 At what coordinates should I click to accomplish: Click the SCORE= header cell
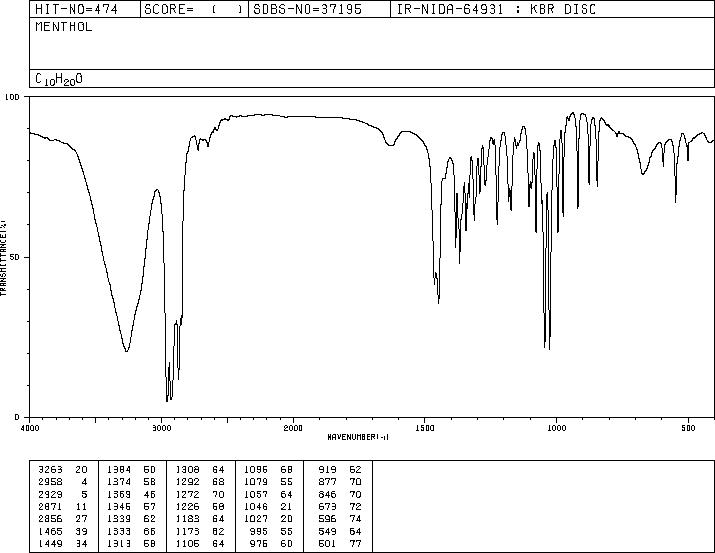(x=194, y=9)
